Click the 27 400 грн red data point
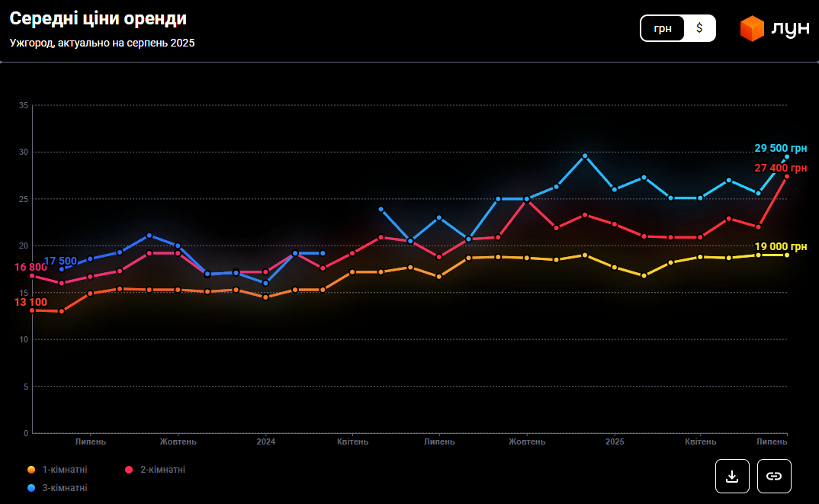The height and width of the screenshot is (504, 819). (787, 176)
